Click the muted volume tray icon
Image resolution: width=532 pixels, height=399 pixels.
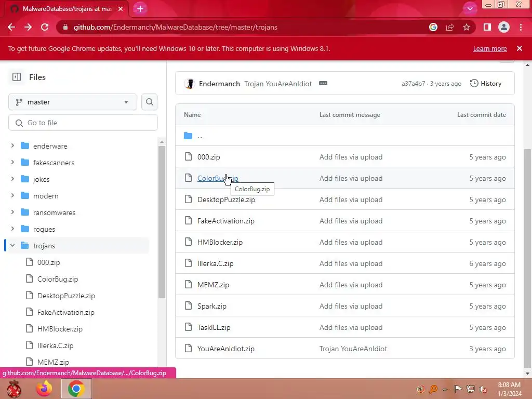pos(483,389)
